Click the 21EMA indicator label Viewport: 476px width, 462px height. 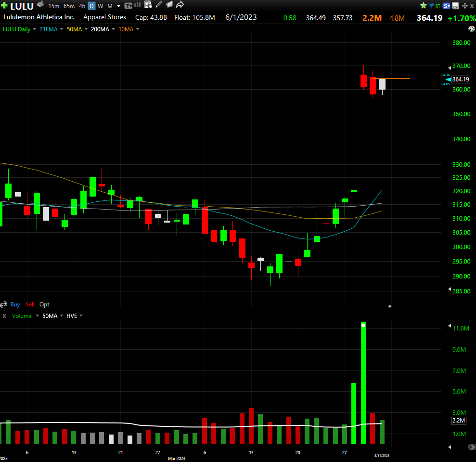[x=48, y=29]
